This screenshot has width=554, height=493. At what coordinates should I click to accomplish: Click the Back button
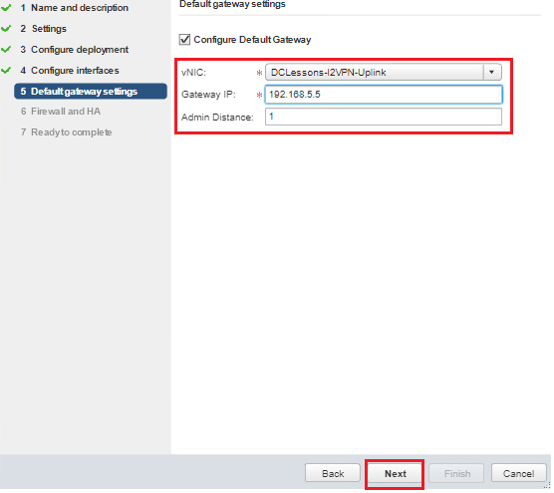(333, 473)
